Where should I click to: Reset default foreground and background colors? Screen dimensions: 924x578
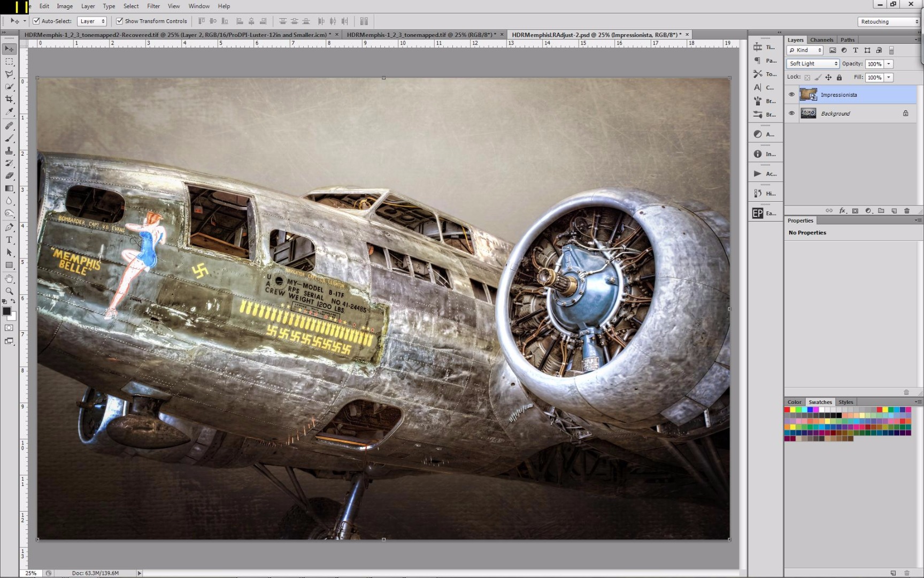(4, 302)
